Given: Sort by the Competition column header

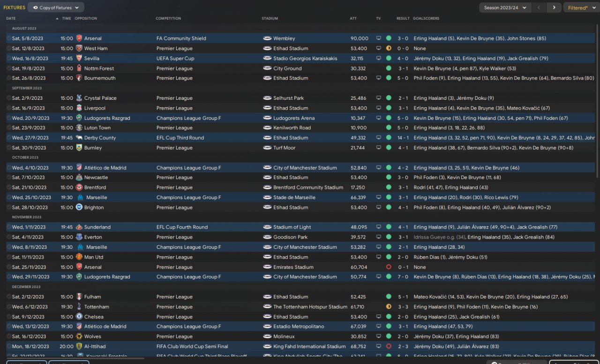Looking at the screenshot, I should [168, 19].
